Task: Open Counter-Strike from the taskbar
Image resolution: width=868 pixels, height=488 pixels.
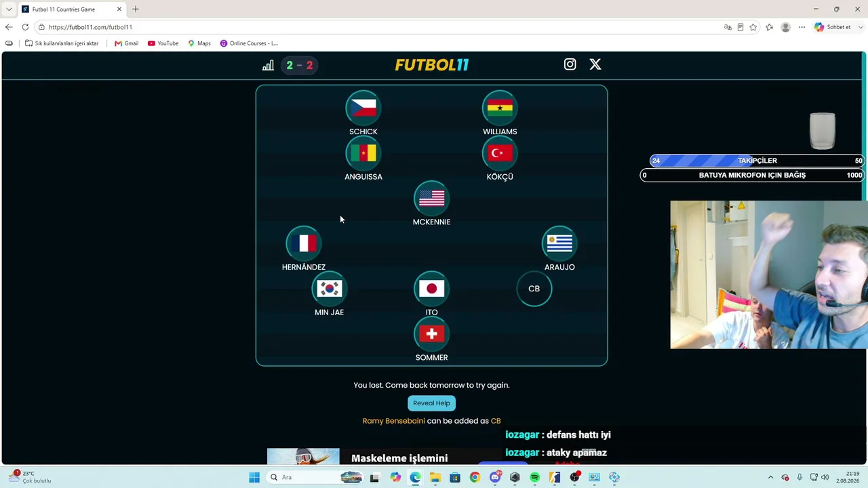Action: (x=555, y=478)
